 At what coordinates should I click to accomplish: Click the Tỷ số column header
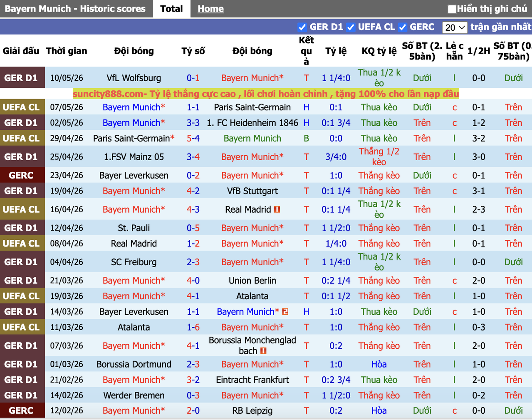pos(193,51)
